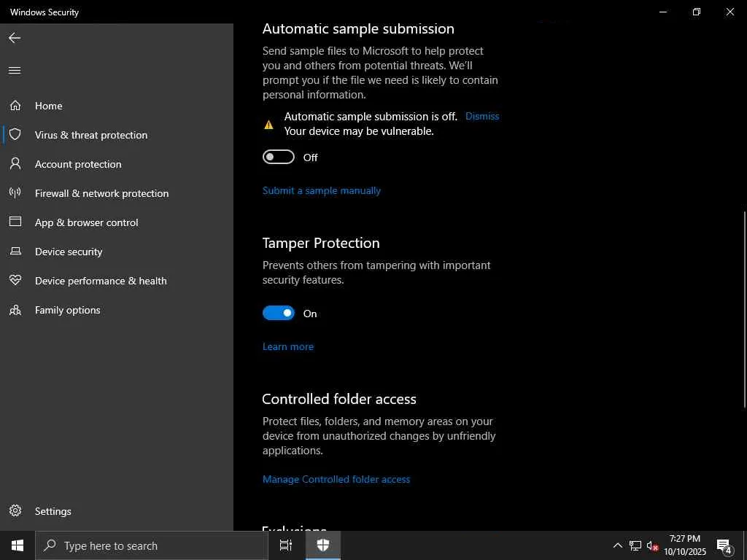747x560 pixels.
Task: Click the Automatic sample submission heading
Action: pyautogui.click(x=358, y=28)
